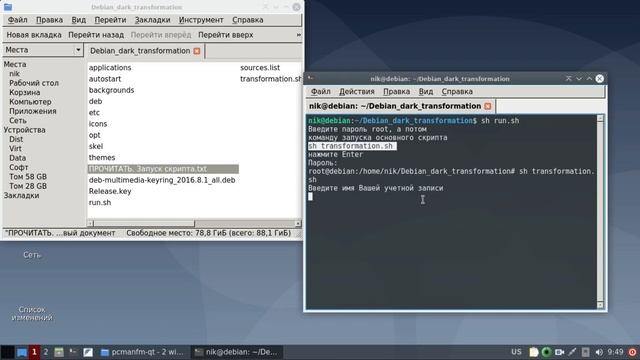Activate the nik@debian terminal taskbar button
The height and width of the screenshot is (360, 640).
coord(237,352)
